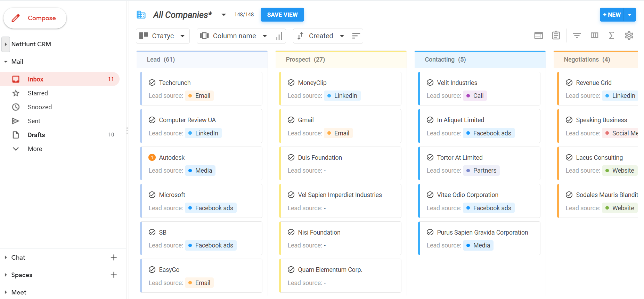Check the Velit Industries task circle
This screenshot has width=644, height=299.
coord(430,82)
